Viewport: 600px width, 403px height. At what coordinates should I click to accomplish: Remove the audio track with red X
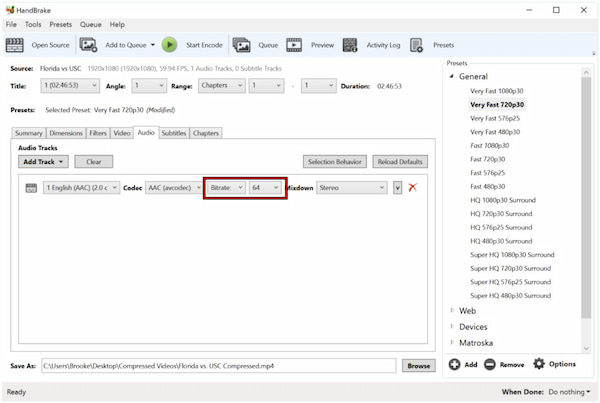coord(412,188)
